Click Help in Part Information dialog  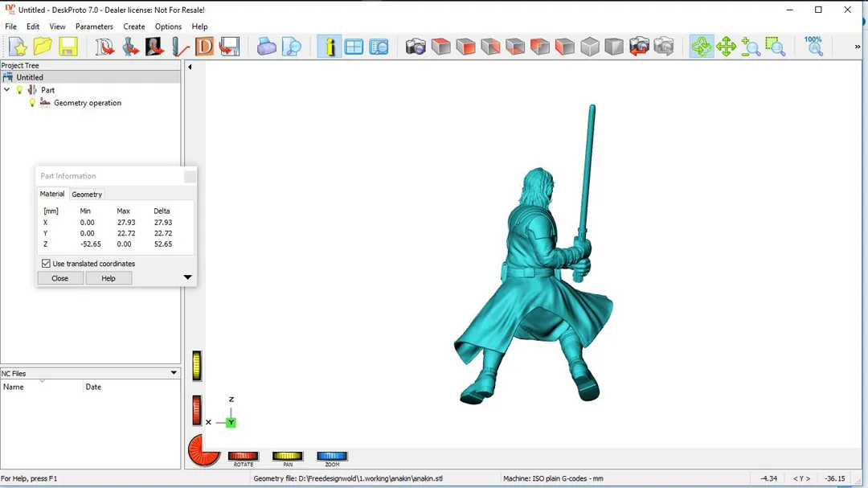click(108, 278)
